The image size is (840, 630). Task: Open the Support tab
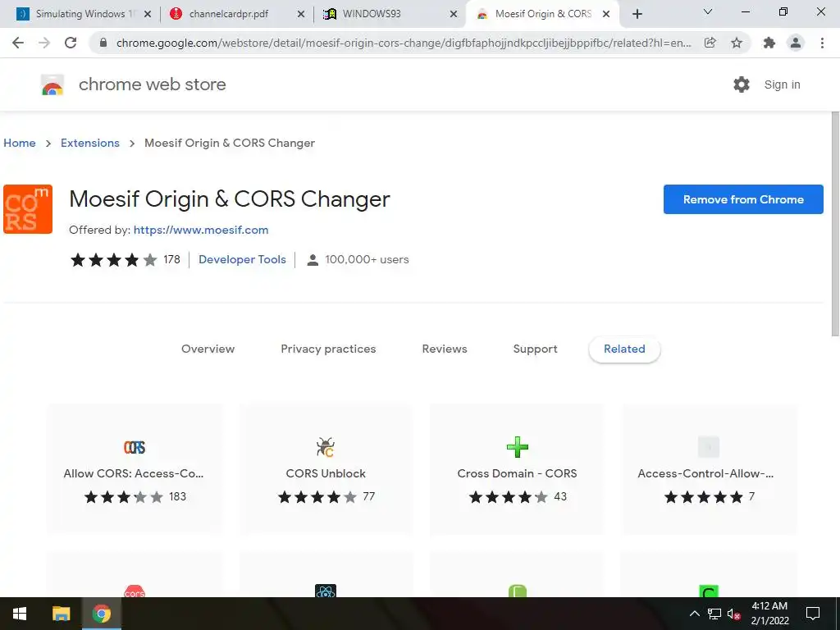pos(535,349)
